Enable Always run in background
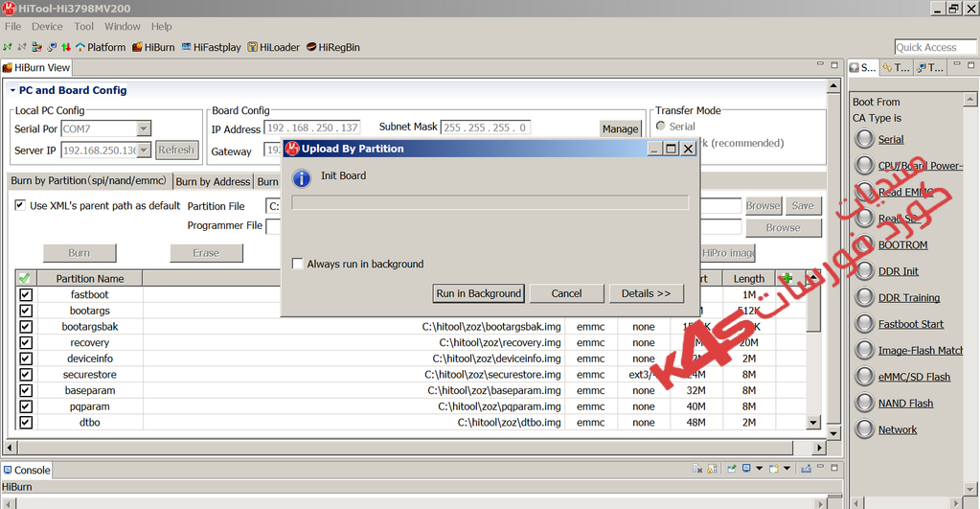Image resolution: width=980 pixels, height=509 pixels. tap(298, 264)
